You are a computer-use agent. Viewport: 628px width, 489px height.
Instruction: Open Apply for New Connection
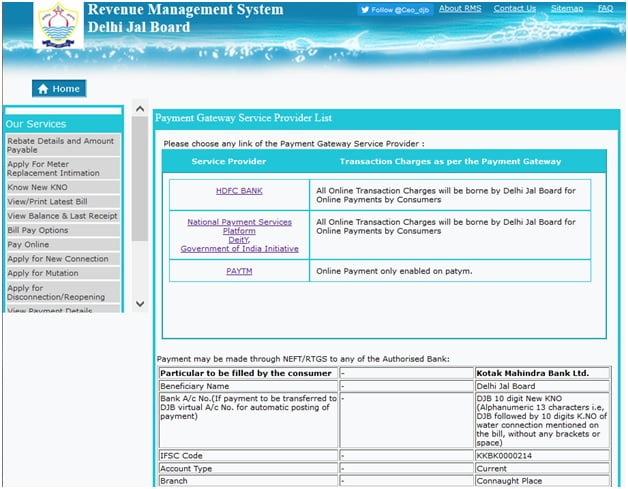click(x=63, y=259)
